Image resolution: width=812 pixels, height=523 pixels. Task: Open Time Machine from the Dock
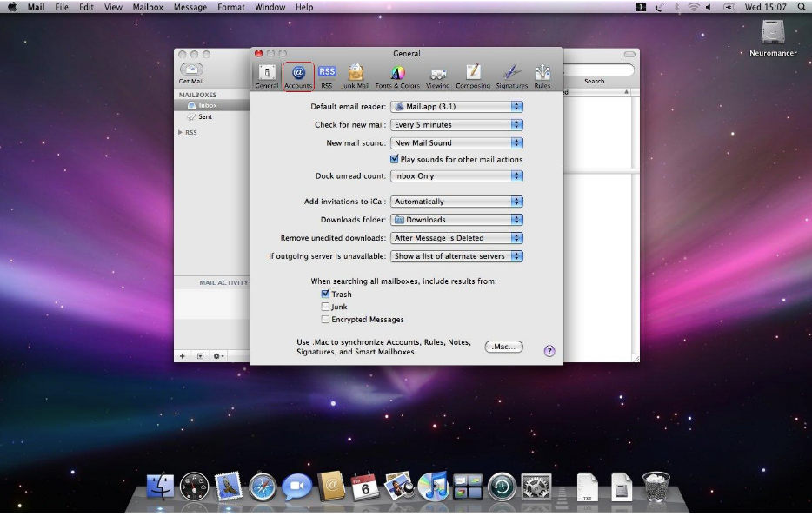[x=502, y=487]
